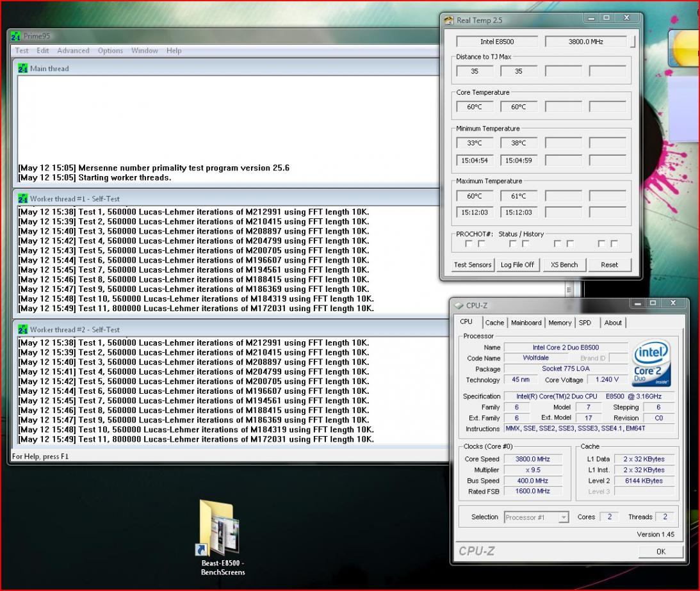Click the 45 nm technology value
This screenshot has width=700, height=591.
(521, 380)
